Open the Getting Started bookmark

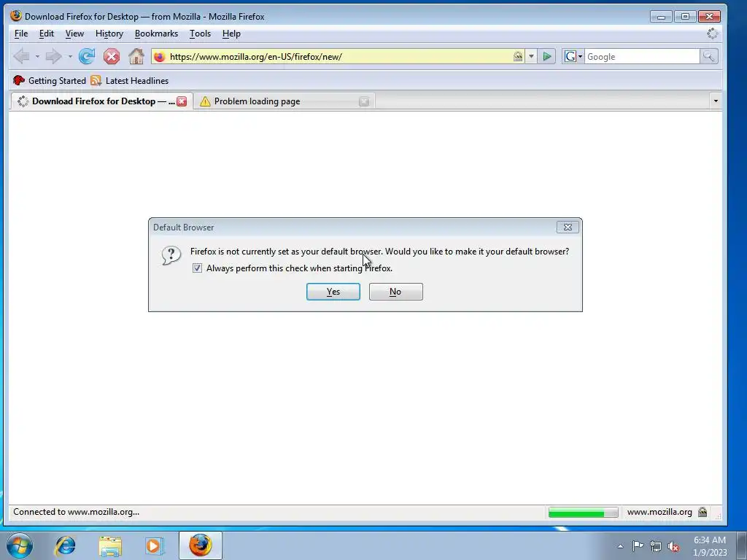50,80
